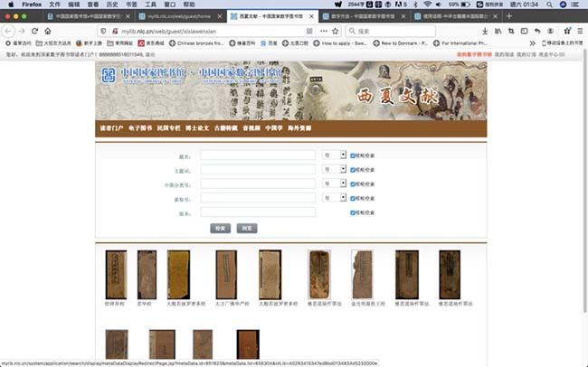Viewport: 588px width, 367px height.
Task: Toggle fuzzy search checkbox for the 中图分类号 row
Action: (x=353, y=183)
